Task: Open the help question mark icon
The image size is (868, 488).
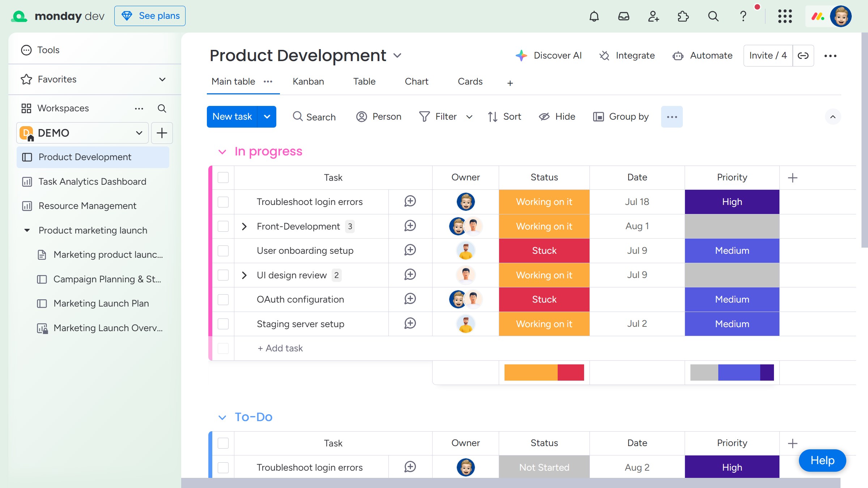Action: (743, 16)
